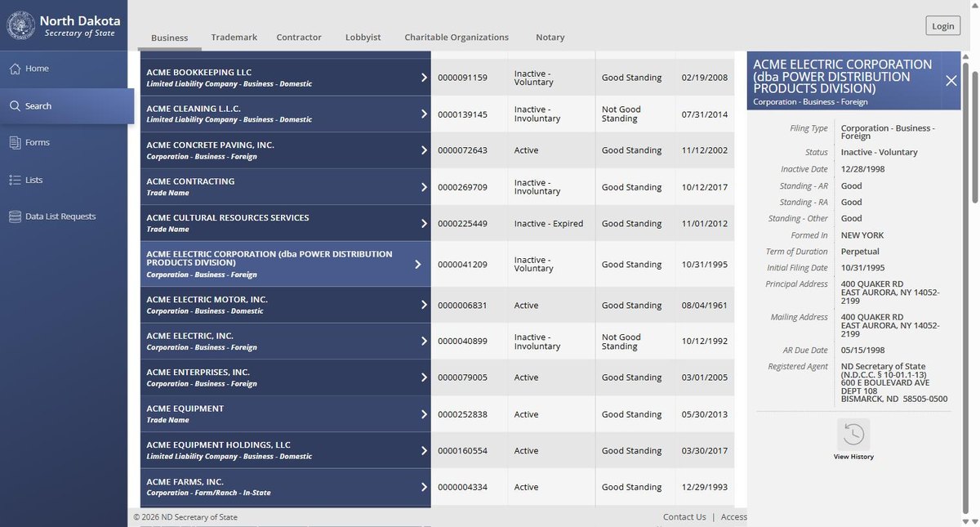The image size is (980, 527).
Task: Select the ACME ELECTRIC CORPORATION result row name
Action: [269, 258]
